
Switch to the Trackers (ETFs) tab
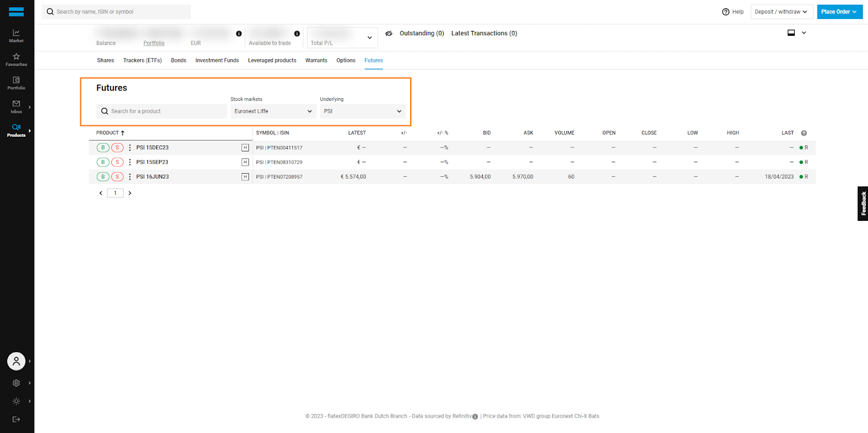click(x=142, y=60)
